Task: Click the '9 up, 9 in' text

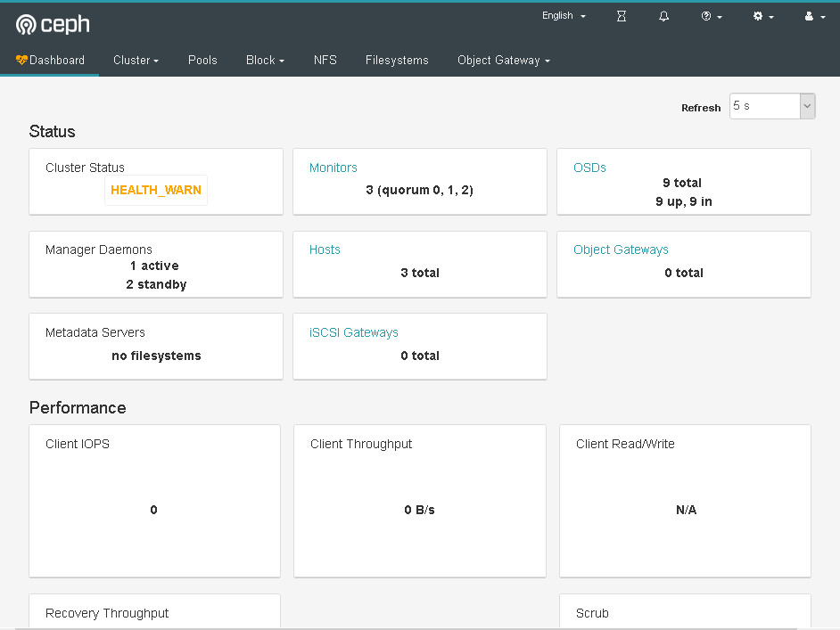Action: coord(684,201)
